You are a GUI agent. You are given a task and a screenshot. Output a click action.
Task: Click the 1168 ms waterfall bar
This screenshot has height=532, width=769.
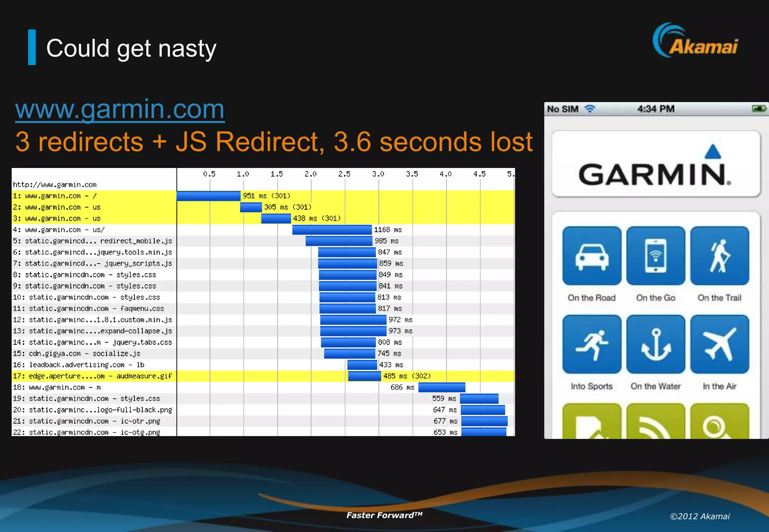332,230
